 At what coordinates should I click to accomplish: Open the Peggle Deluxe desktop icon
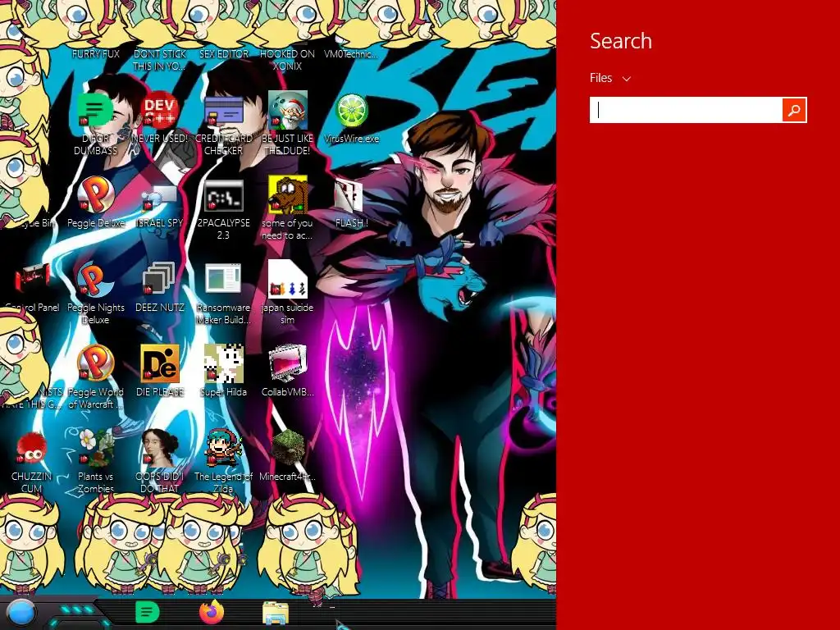tap(95, 194)
